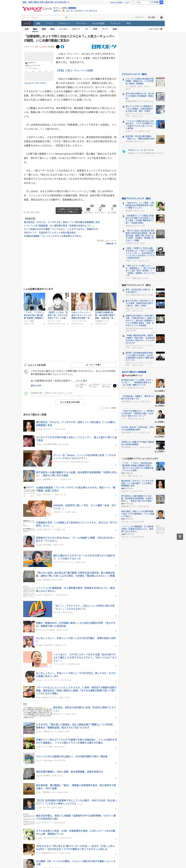Select the 速報 navigation tab
The width and height of the screenshot is (186, 868).
pos(38,24)
